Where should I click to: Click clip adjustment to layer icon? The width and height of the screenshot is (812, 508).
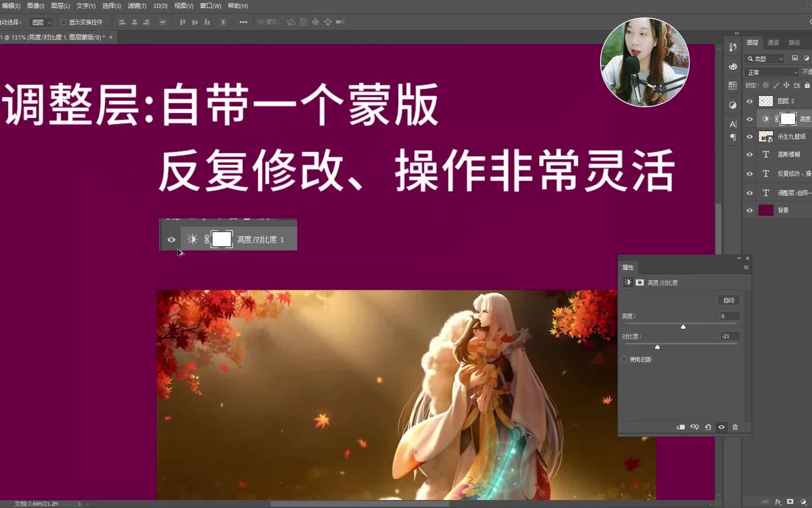click(x=680, y=427)
